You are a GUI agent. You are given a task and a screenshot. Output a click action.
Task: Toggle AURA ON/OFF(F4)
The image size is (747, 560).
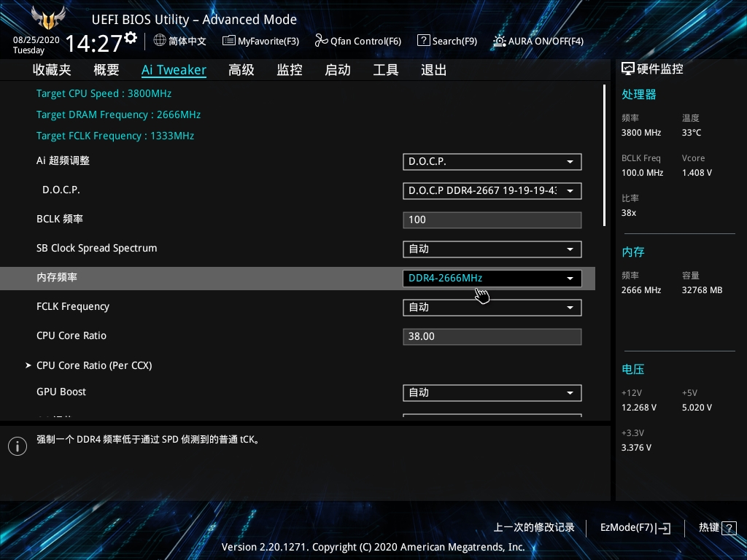538,41
